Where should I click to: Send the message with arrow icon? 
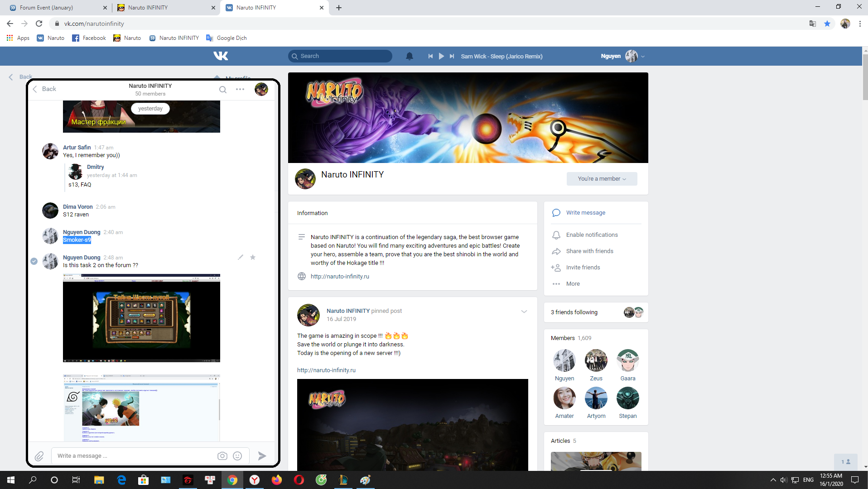(262, 456)
